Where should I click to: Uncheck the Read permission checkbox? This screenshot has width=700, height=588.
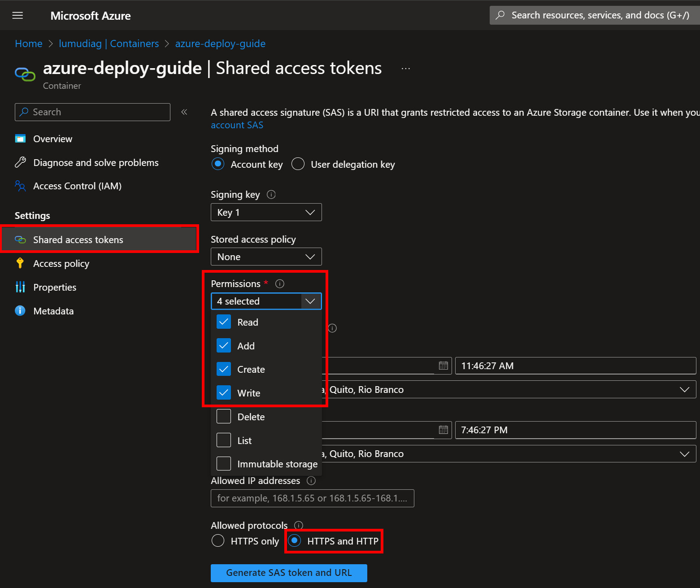[224, 322]
